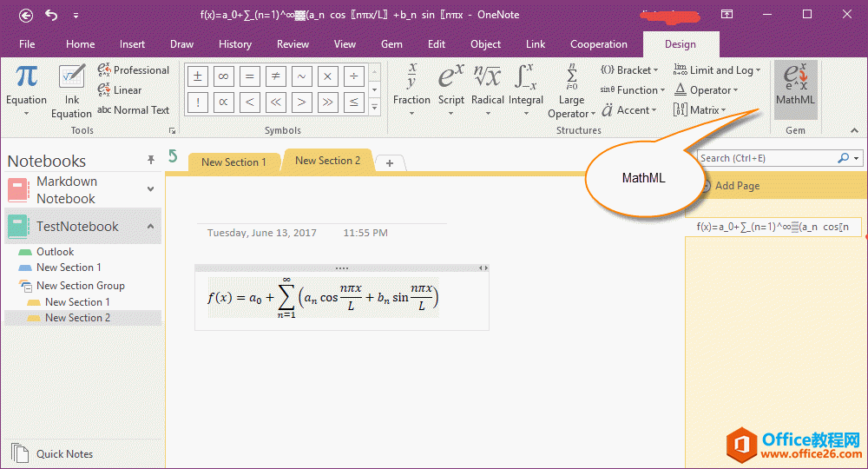The image size is (868, 469).
Task: Insert the not-equal symbol
Action: pos(276,76)
